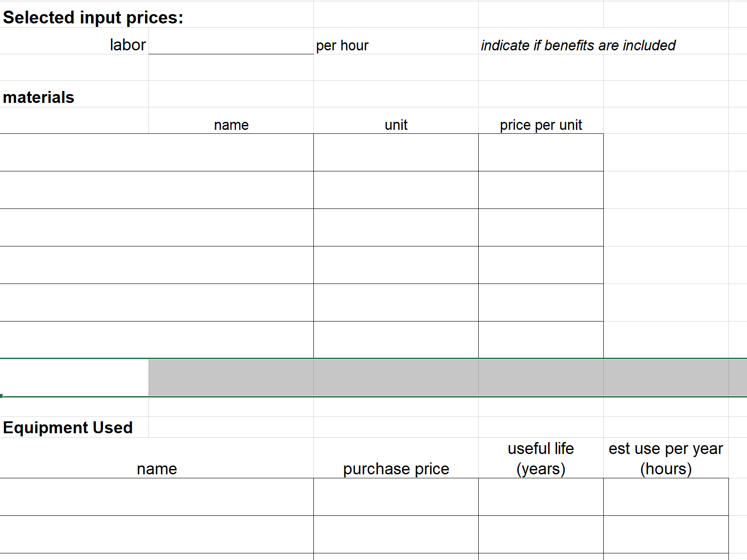Screen dimensions: 747x560
Task: Click the 'purchase price' column header
Action: pyautogui.click(x=396, y=458)
